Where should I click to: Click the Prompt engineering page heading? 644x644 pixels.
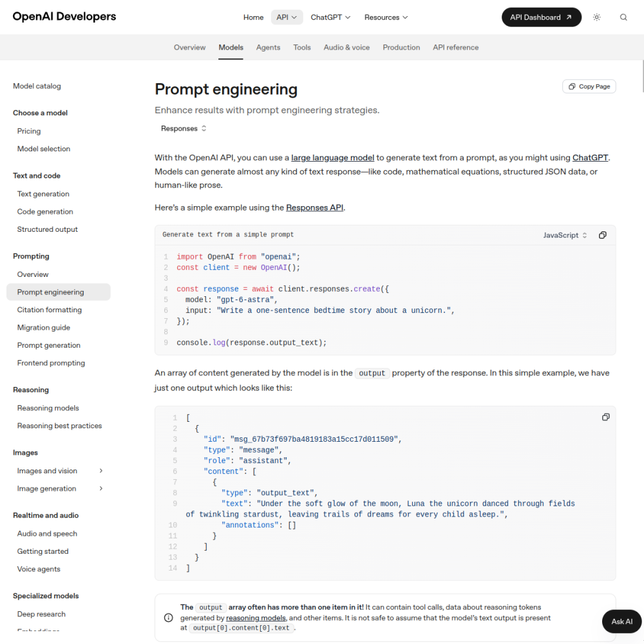pyautogui.click(x=226, y=90)
